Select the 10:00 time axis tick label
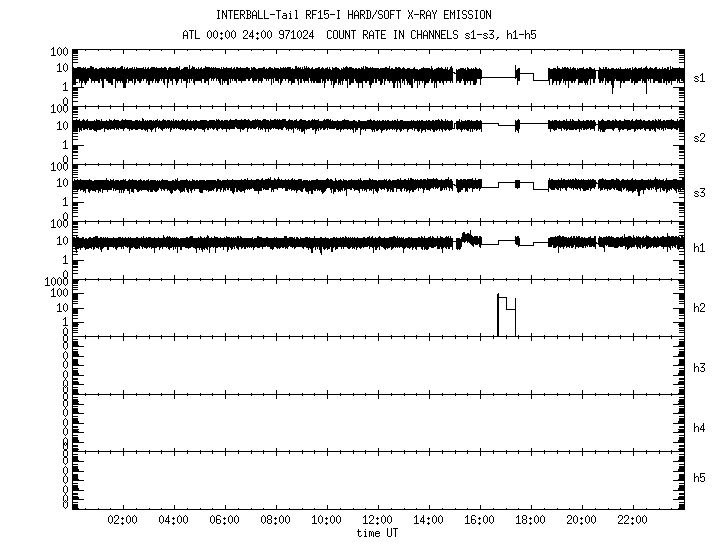This screenshot has width=720, height=550. pos(326,520)
